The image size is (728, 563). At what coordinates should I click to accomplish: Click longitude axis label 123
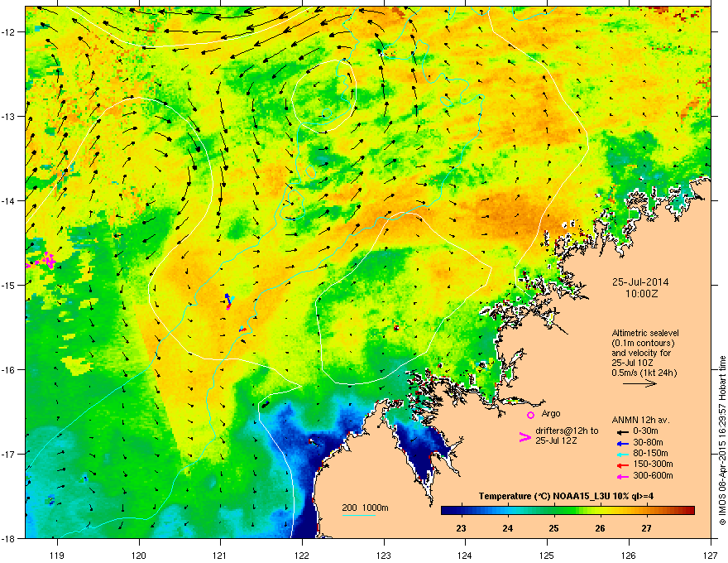pyautogui.click(x=384, y=555)
